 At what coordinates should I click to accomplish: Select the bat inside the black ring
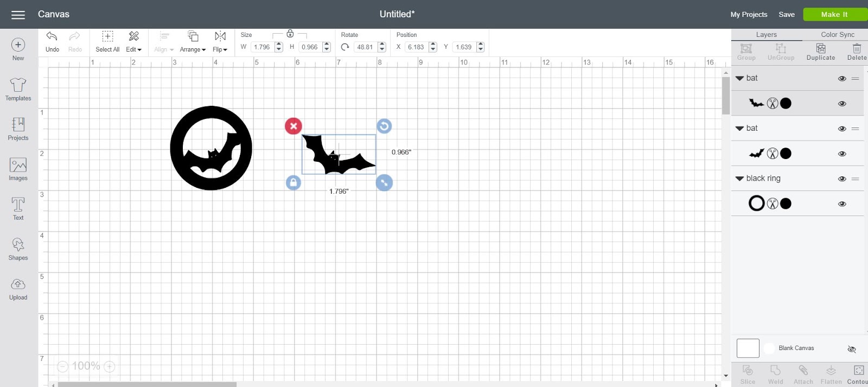click(x=213, y=154)
